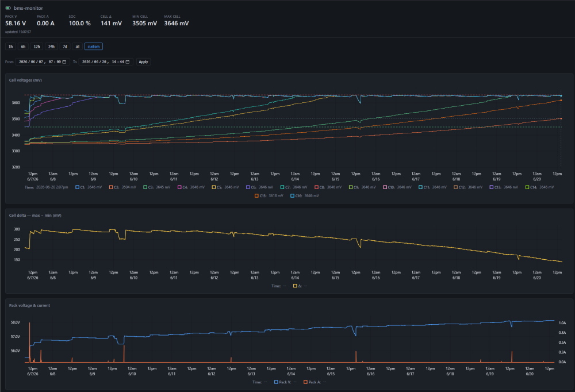Click the To datetime input field
This screenshot has height=392, width=575.
106,62
